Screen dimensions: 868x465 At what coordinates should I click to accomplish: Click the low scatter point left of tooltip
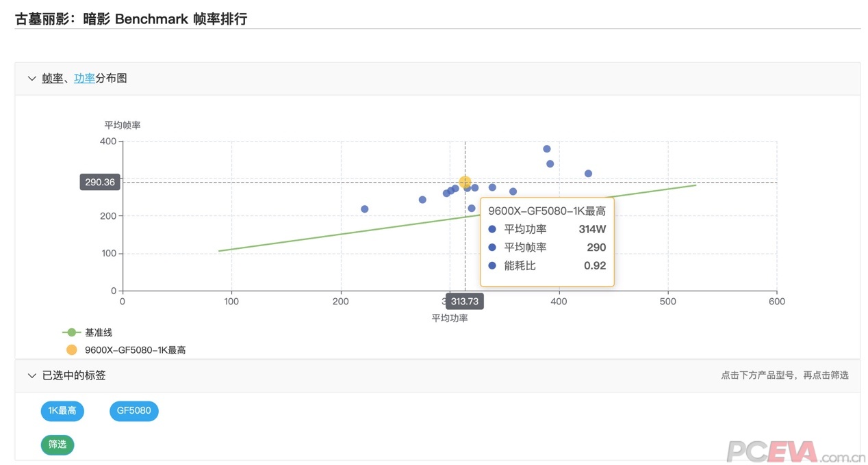tap(471, 209)
